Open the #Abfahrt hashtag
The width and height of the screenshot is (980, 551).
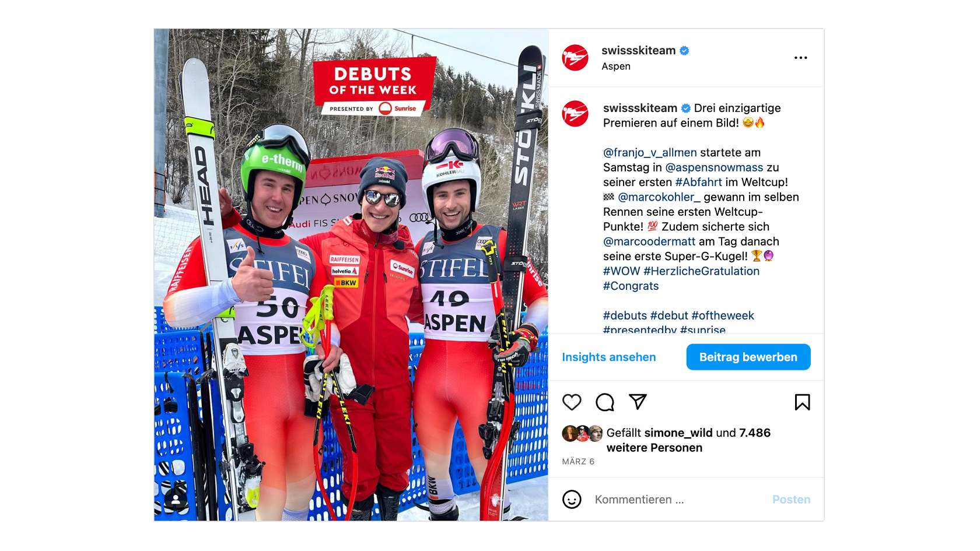coord(698,183)
